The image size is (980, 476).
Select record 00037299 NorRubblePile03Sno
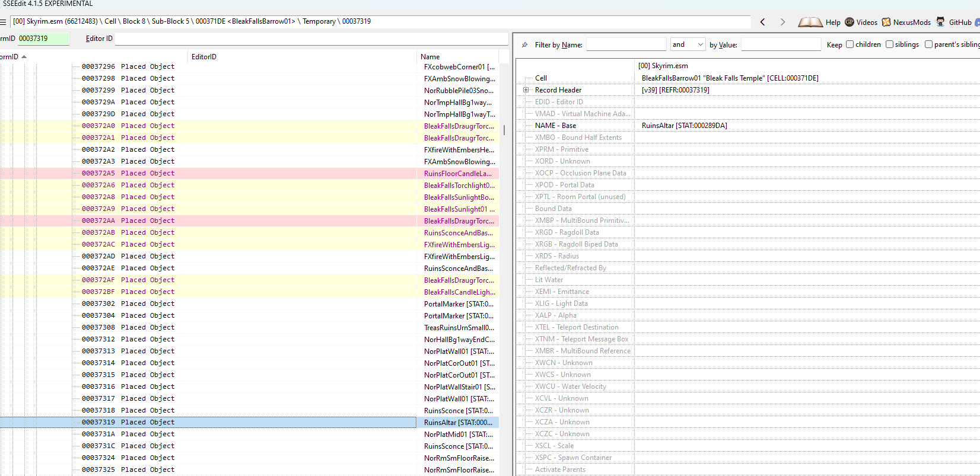point(249,90)
